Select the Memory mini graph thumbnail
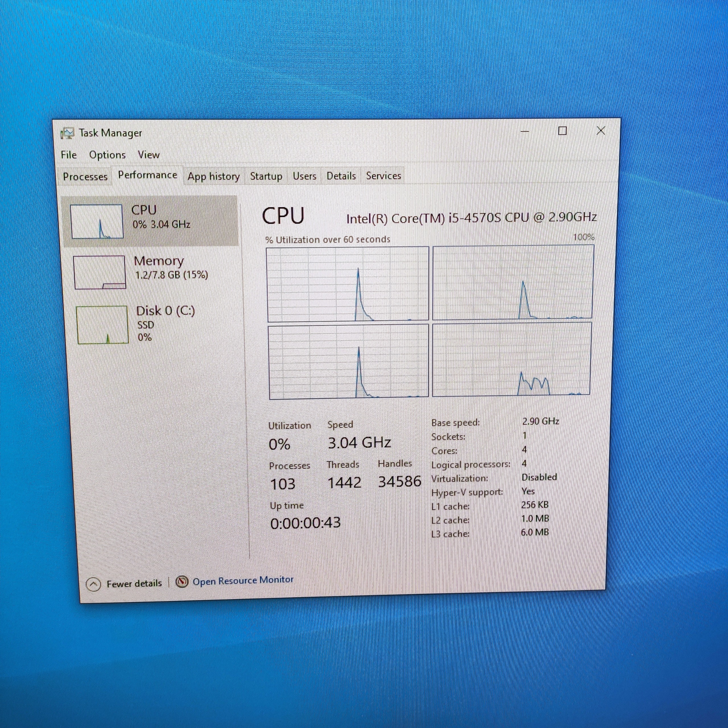The image size is (728, 728). click(100, 272)
